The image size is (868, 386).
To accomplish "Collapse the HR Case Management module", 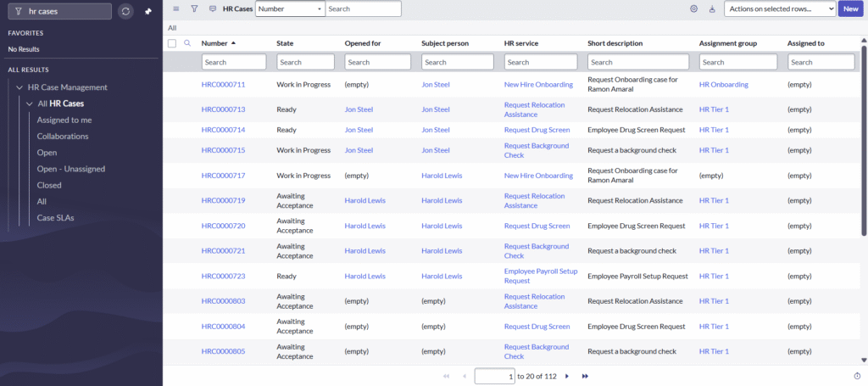I will point(19,87).
